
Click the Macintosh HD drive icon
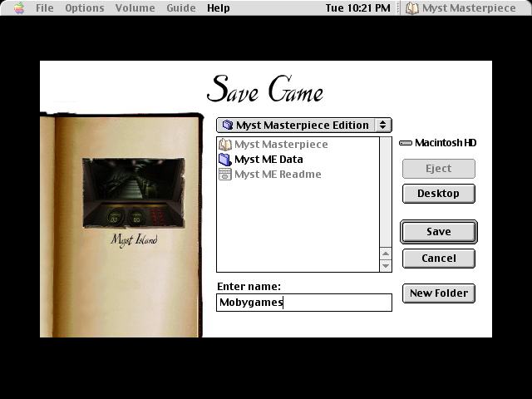coord(406,143)
